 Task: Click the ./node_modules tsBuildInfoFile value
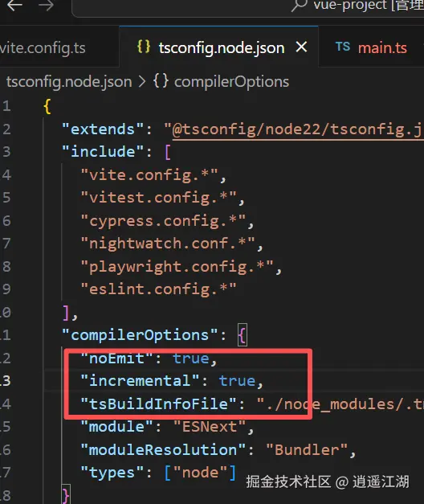pos(340,404)
